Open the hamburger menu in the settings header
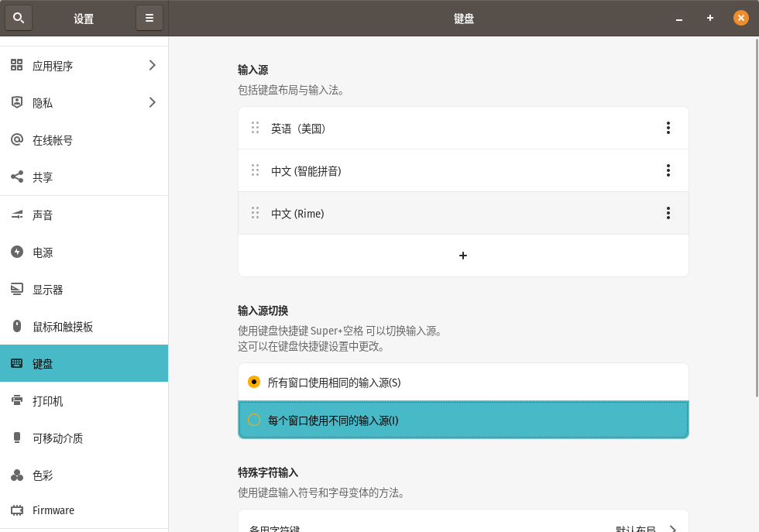Image resolution: width=759 pixels, height=532 pixels. click(x=149, y=18)
